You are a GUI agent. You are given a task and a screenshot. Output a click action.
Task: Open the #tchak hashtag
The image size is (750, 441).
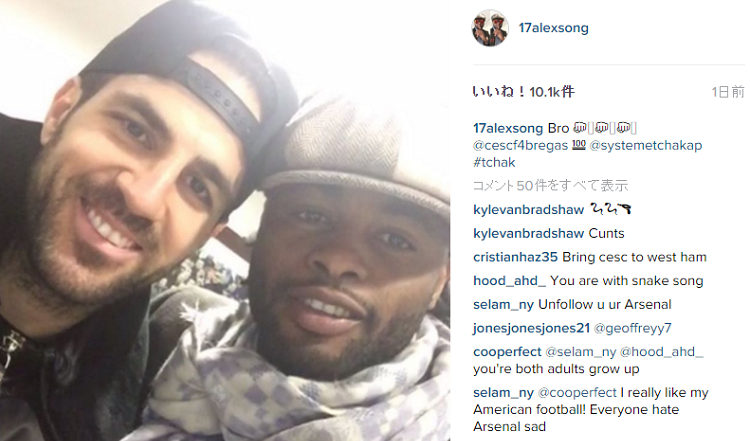(x=494, y=163)
